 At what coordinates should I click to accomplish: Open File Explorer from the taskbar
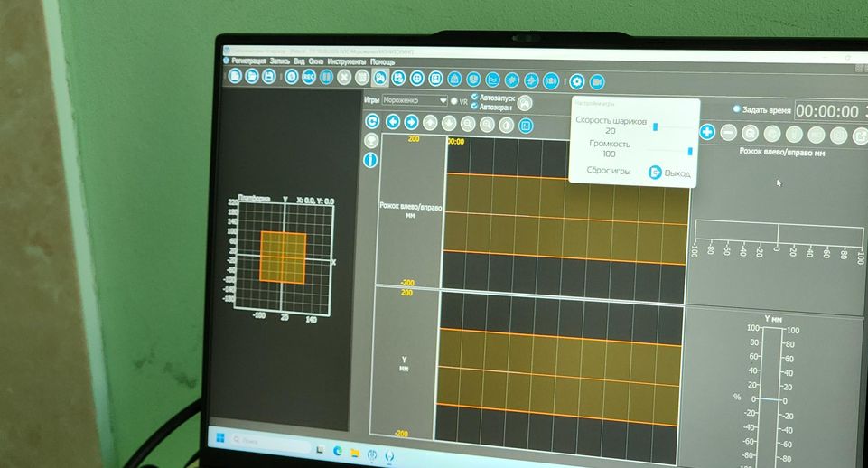pyautogui.click(x=354, y=453)
